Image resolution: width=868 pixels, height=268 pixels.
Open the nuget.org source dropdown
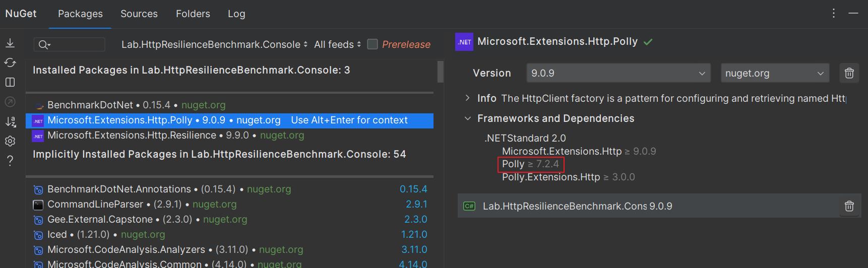tap(774, 73)
